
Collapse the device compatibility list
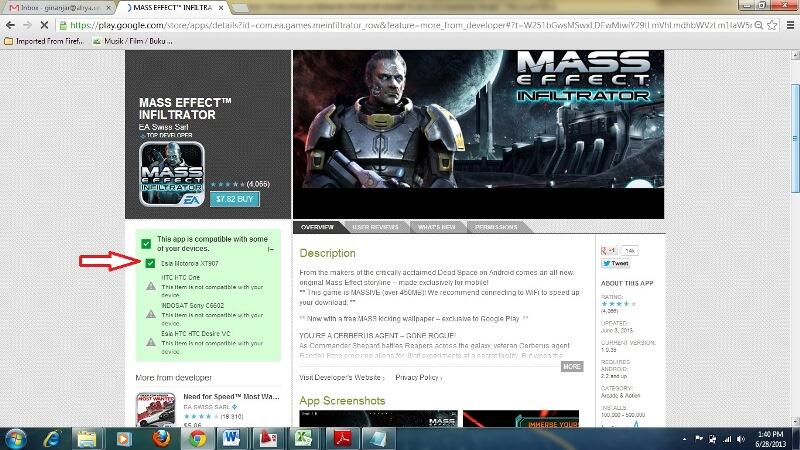(x=270, y=249)
